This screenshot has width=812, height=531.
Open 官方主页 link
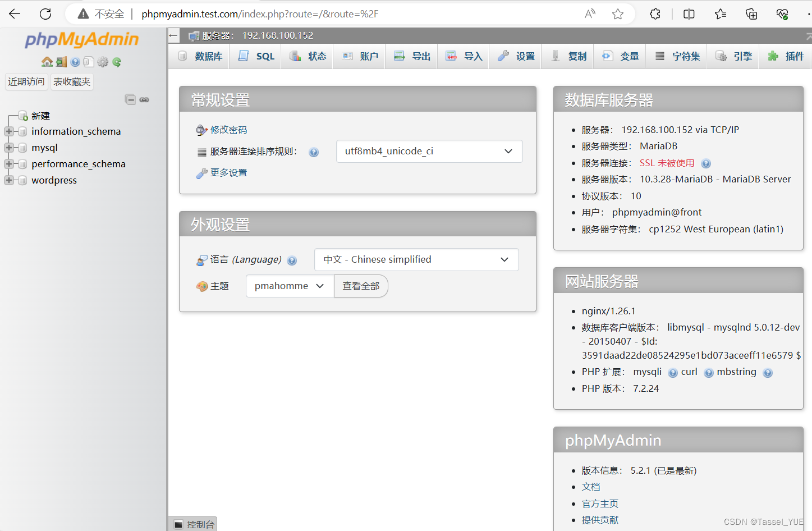point(600,503)
